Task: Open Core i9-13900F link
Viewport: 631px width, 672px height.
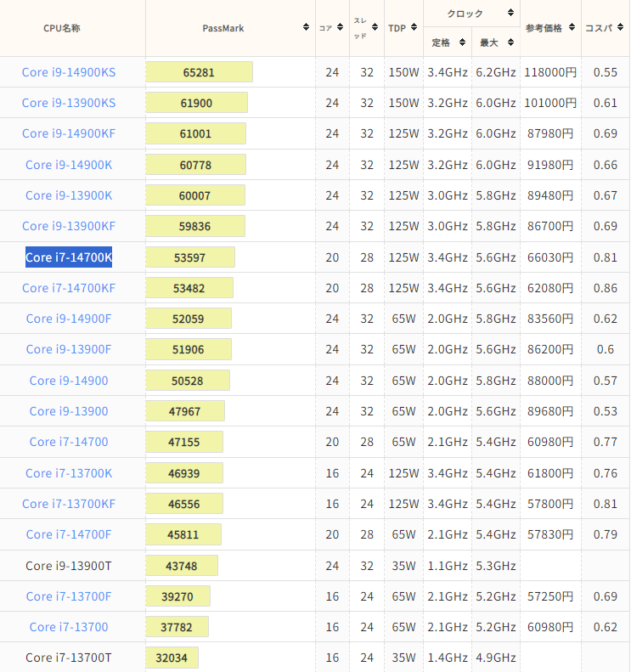Action: tap(69, 349)
